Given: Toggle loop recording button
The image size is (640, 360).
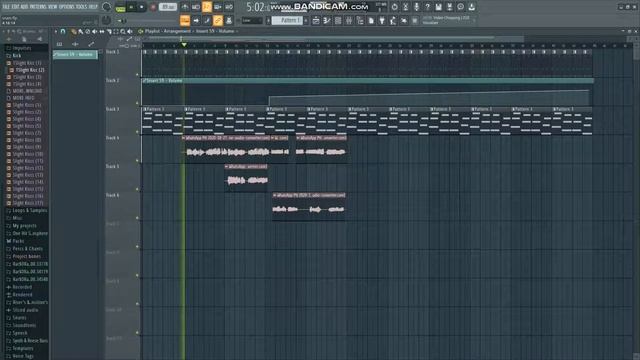Looking at the screenshot, I should (x=229, y=7).
